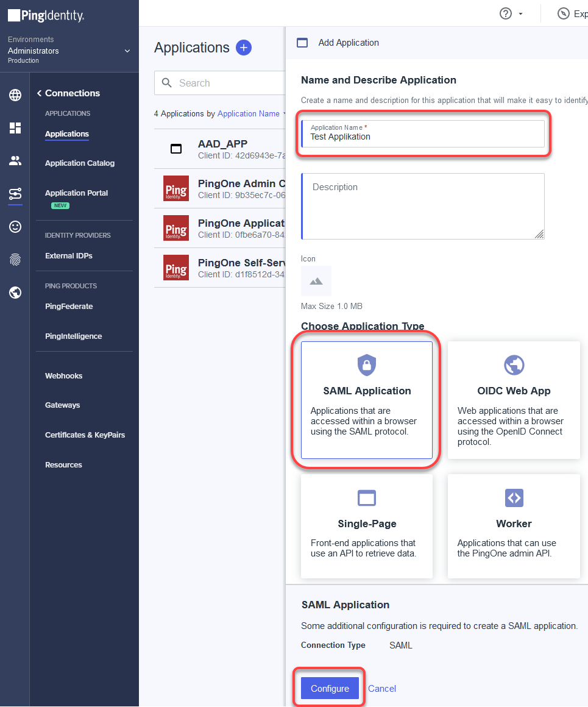Expand the Environments selector chevron

click(x=128, y=51)
